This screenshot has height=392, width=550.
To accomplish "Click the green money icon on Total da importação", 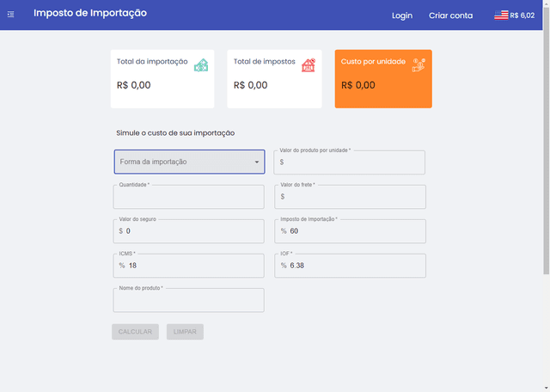I will point(201,65).
